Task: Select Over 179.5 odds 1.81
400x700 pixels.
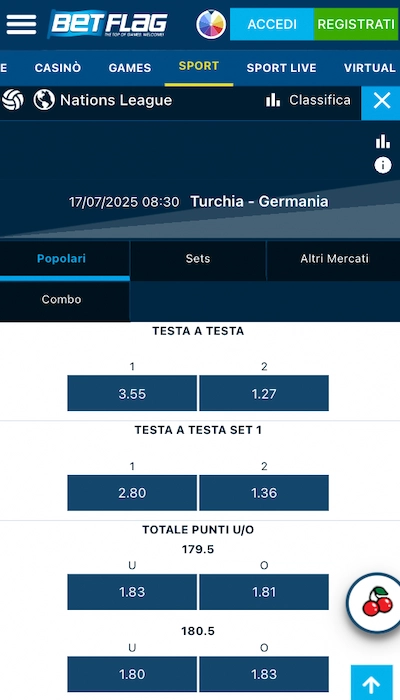Action: tap(264, 592)
